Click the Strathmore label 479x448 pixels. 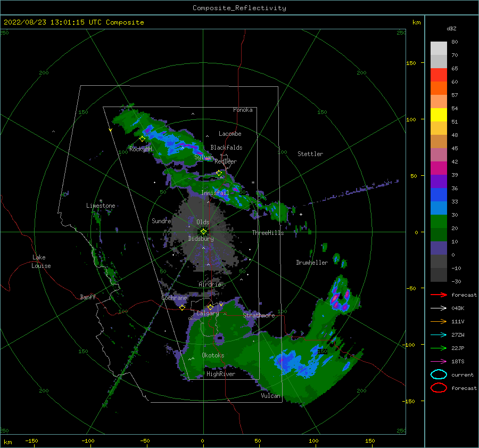259,315
